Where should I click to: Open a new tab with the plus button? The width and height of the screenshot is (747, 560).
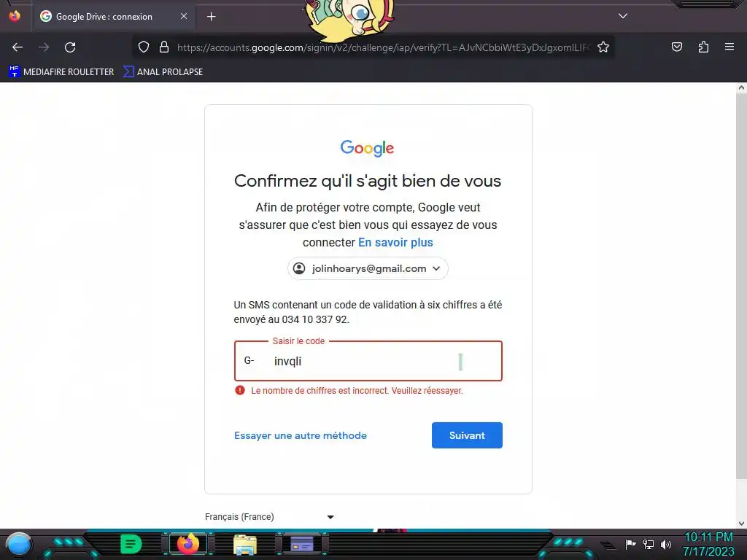pyautogui.click(x=211, y=17)
